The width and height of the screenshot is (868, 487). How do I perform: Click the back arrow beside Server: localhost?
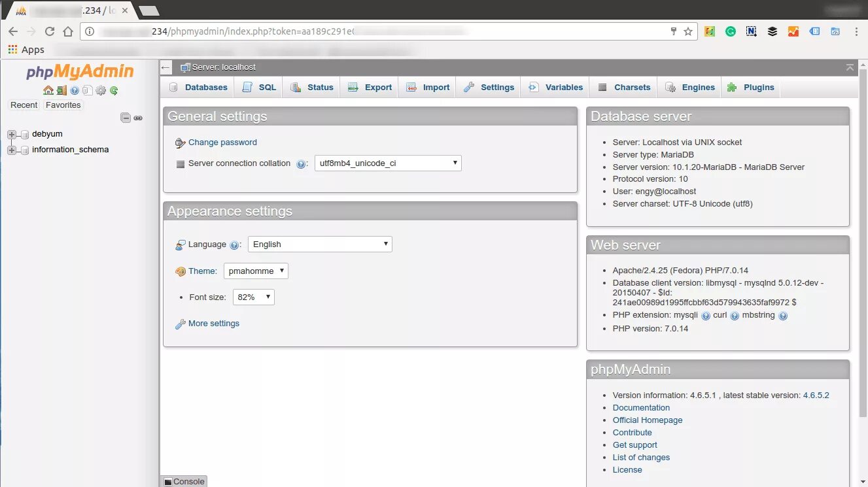tap(166, 67)
